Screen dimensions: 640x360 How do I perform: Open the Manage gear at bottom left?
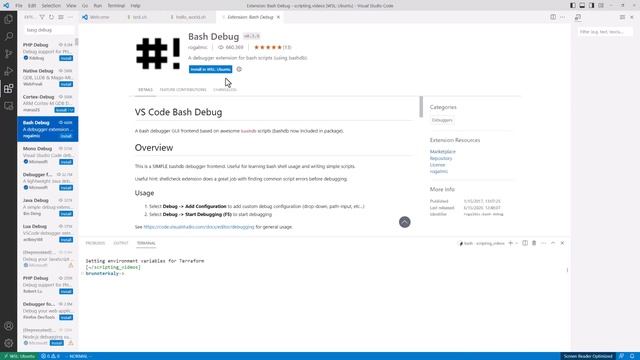pyautogui.click(x=9, y=343)
